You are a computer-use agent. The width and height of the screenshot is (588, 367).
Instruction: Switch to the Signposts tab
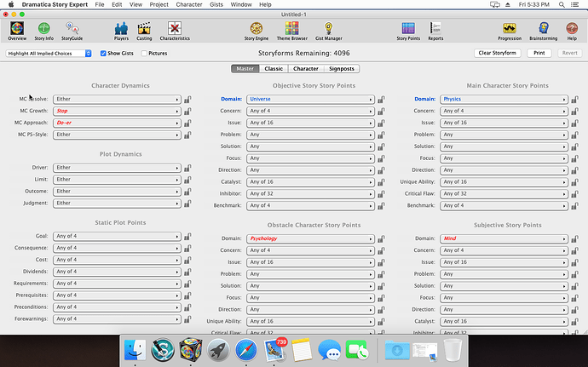tap(342, 68)
